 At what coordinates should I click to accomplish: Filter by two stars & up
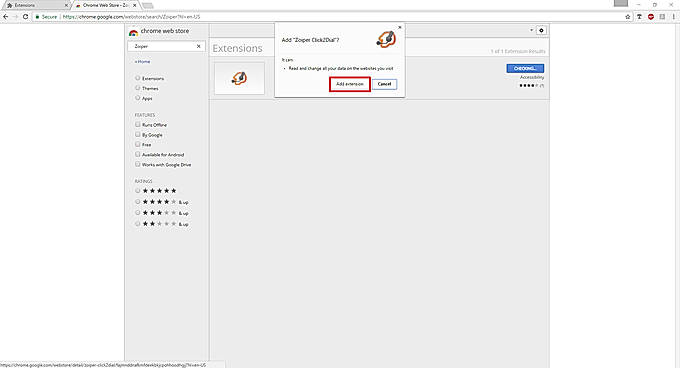(x=137, y=224)
